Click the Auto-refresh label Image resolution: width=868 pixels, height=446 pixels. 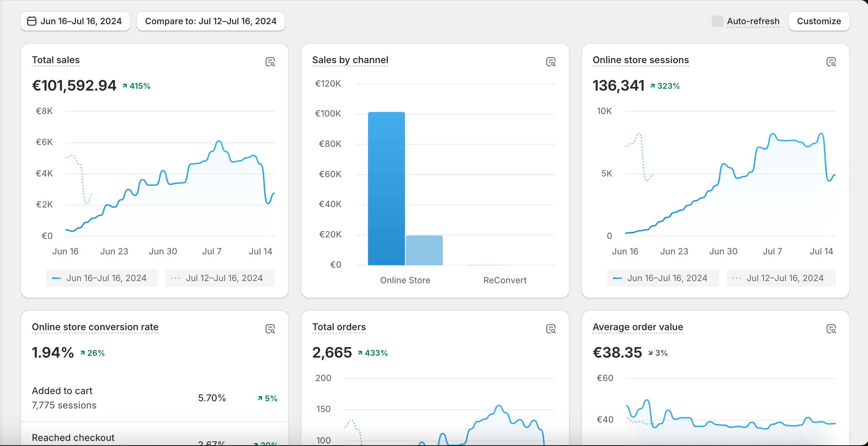(x=753, y=21)
